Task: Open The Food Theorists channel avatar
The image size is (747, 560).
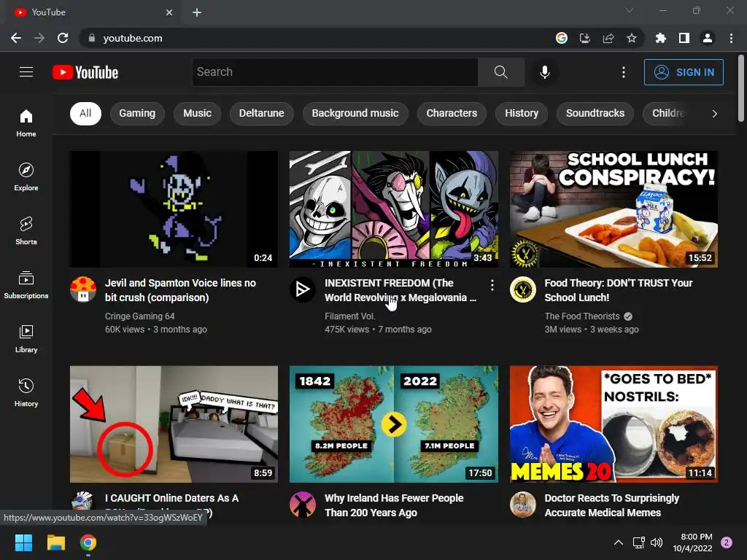Action: 523,289
